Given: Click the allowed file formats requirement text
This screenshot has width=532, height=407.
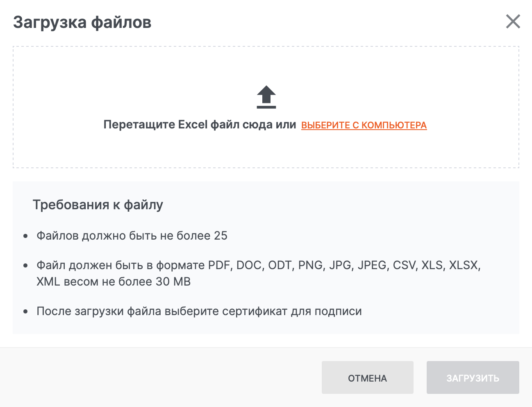Looking at the screenshot, I should pyautogui.click(x=258, y=265).
